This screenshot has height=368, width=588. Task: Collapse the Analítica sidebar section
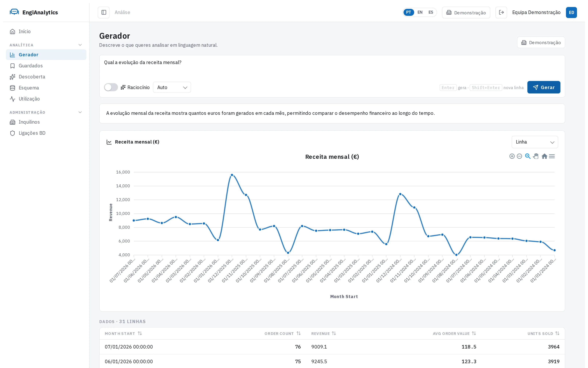(x=80, y=45)
